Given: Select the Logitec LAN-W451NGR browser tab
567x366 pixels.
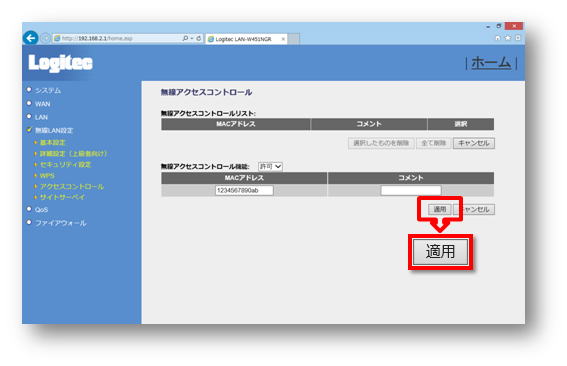Looking at the screenshot, I should click(x=246, y=39).
